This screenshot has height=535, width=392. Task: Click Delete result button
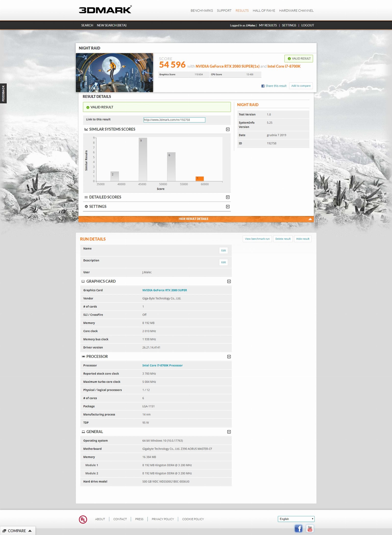(283, 239)
